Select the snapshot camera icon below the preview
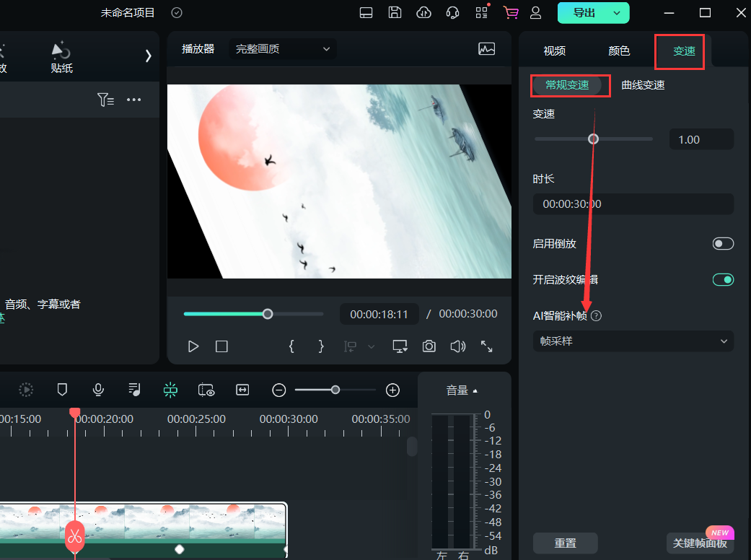This screenshot has width=751, height=560. 429,346
